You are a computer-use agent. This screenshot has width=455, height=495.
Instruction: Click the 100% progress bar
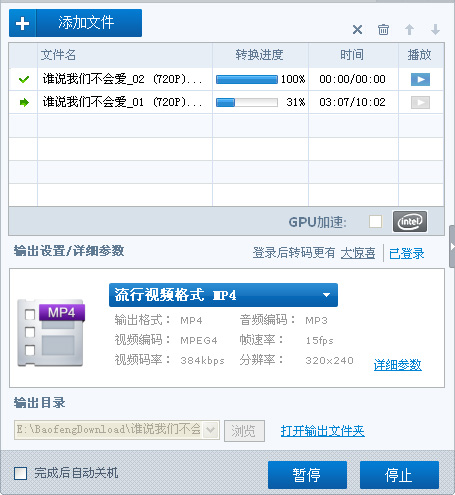tap(247, 79)
